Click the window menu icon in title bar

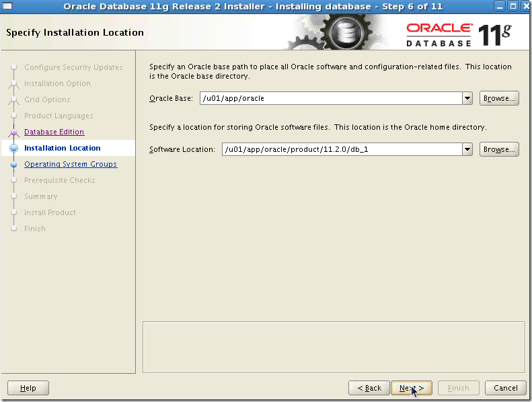pyautogui.click(x=7, y=6)
